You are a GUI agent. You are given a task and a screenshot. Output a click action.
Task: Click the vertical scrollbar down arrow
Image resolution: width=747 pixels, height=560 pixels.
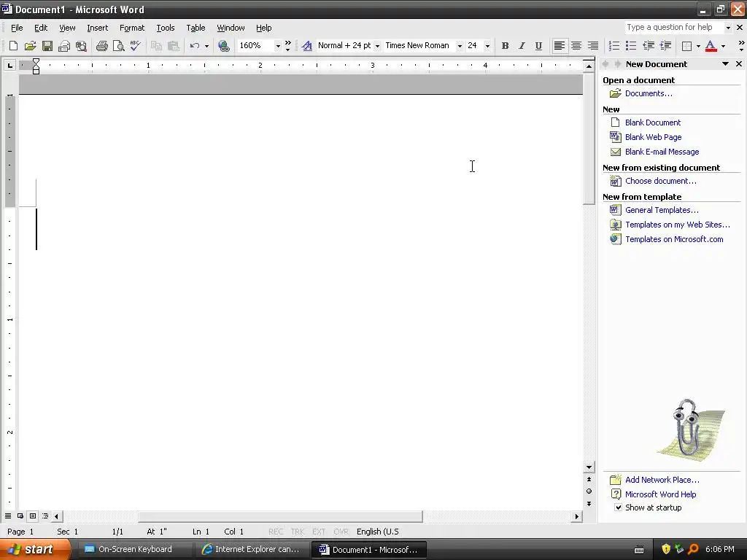[x=589, y=467]
